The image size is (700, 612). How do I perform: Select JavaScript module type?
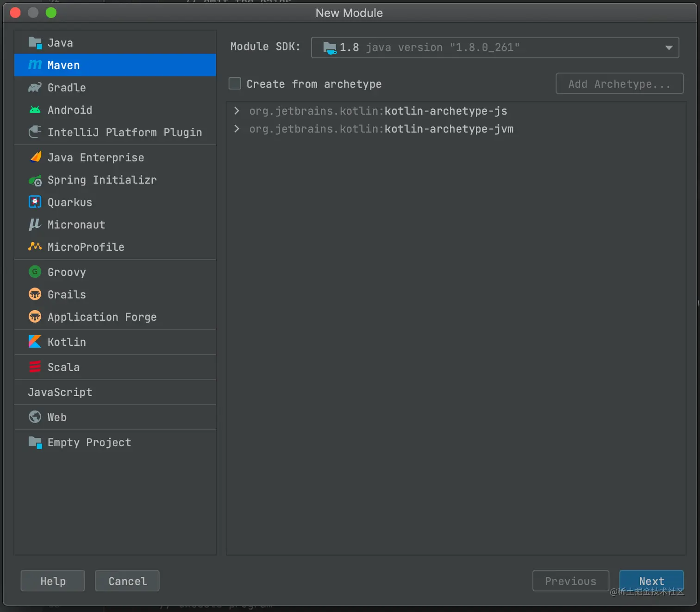pyautogui.click(x=115, y=392)
